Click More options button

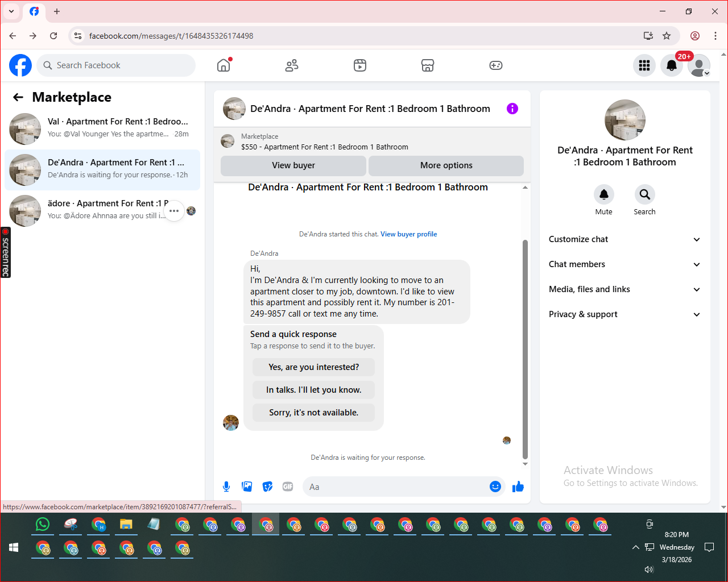tap(446, 165)
